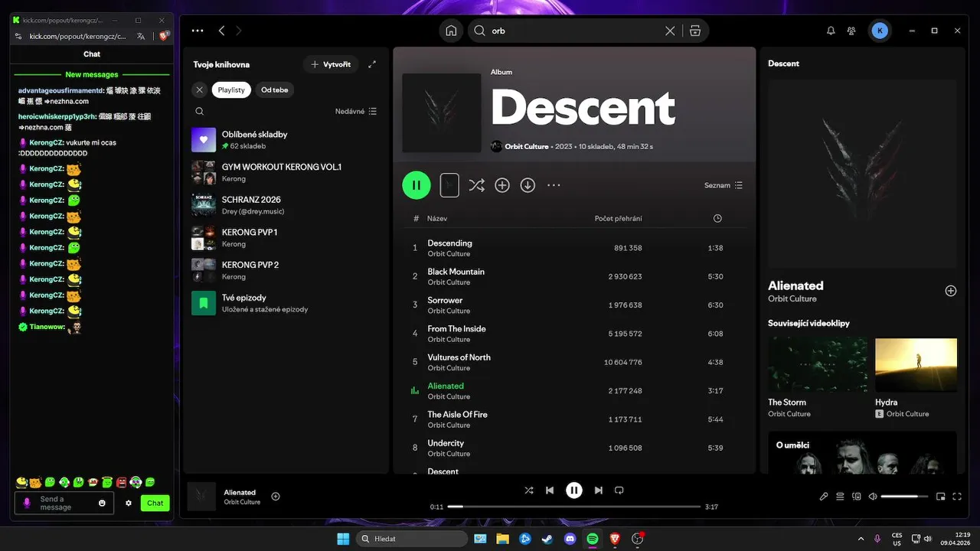Go back in Spotify navigation

pyautogui.click(x=221, y=31)
